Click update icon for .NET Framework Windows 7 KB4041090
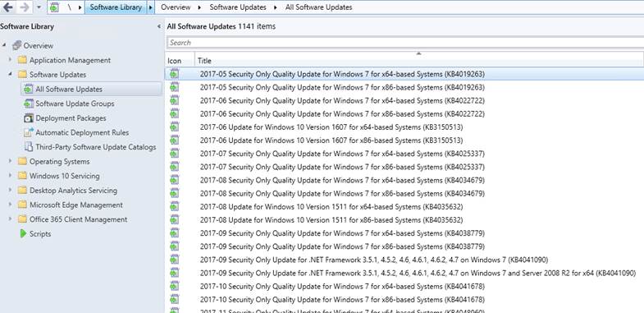Viewport: 644px width, 313px height. 175,259
